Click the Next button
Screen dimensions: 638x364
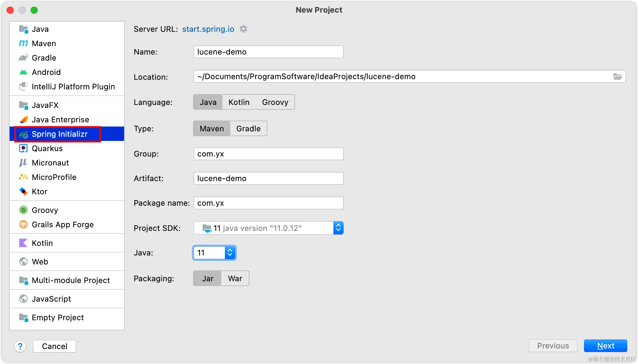[605, 346]
